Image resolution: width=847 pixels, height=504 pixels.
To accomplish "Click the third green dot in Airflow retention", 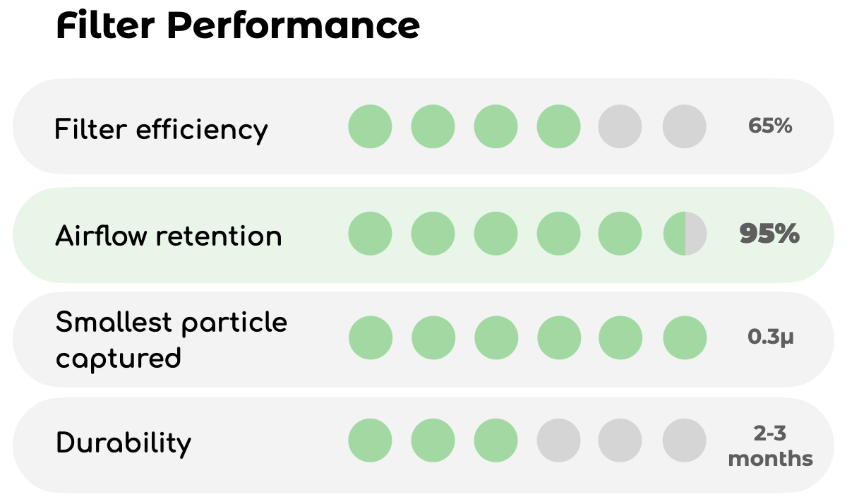I will [x=495, y=233].
